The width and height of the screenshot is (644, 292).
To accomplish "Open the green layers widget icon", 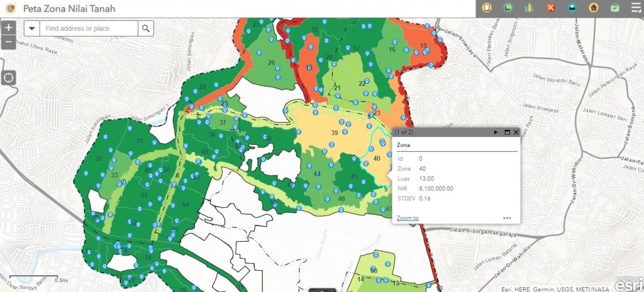I will point(508,8).
